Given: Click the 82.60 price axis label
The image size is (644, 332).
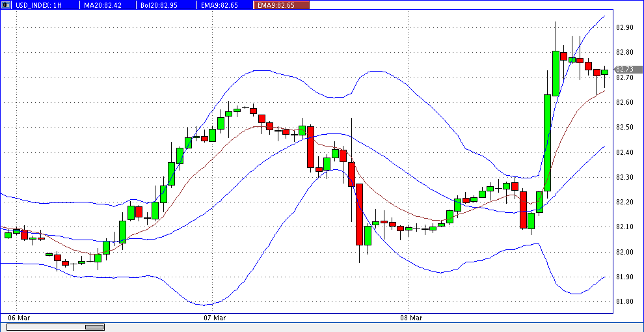Looking at the screenshot, I should point(624,102).
